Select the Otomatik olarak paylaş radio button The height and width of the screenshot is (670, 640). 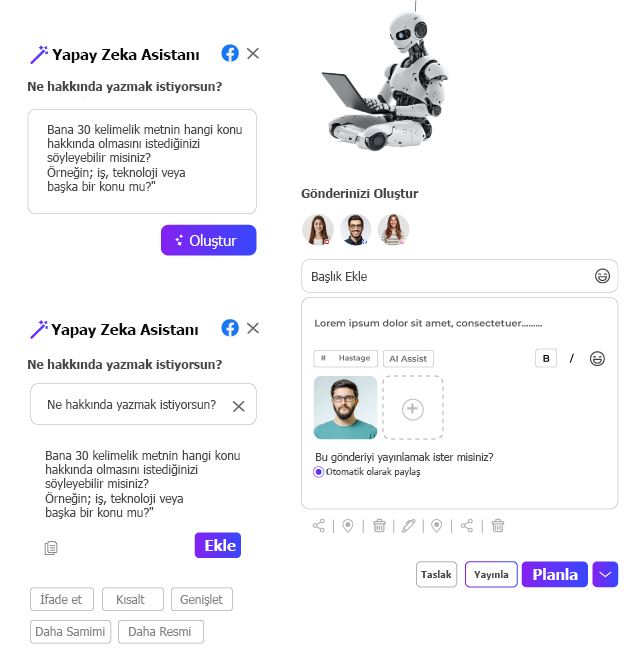pos(318,472)
